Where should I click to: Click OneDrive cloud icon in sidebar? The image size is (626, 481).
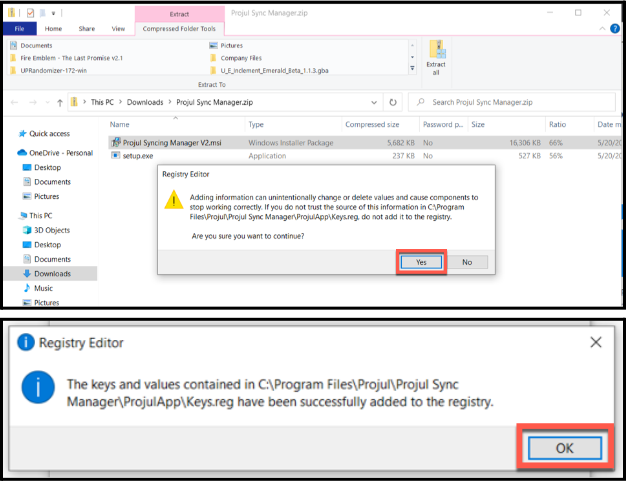coord(22,152)
